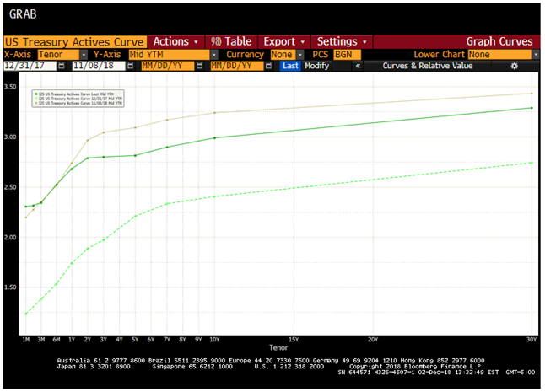
Task: Expand the Lower Chart None dropdown arrow
Action: coord(536,55)
